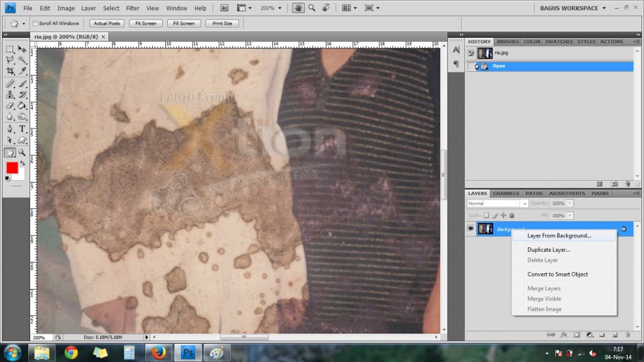This screenshot has height=362, width=644.
Task: Select the Pen tool
Action: (x=10, y=129)
